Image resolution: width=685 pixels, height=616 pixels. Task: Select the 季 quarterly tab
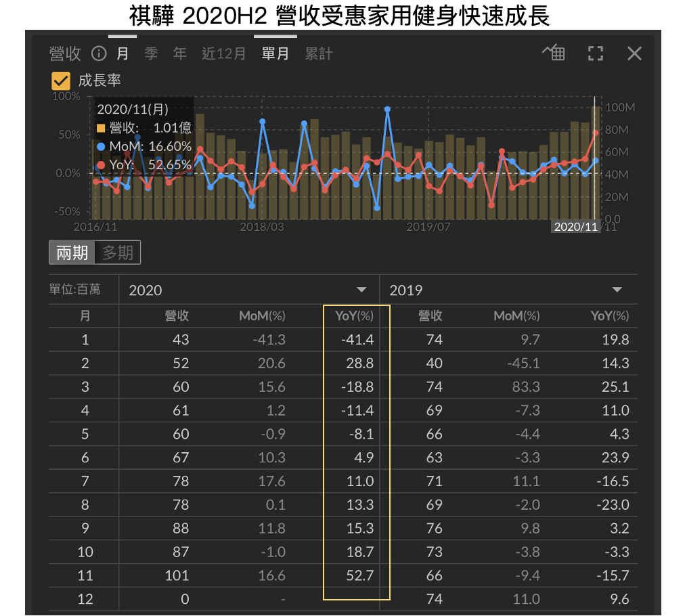(x=151, y=53)
